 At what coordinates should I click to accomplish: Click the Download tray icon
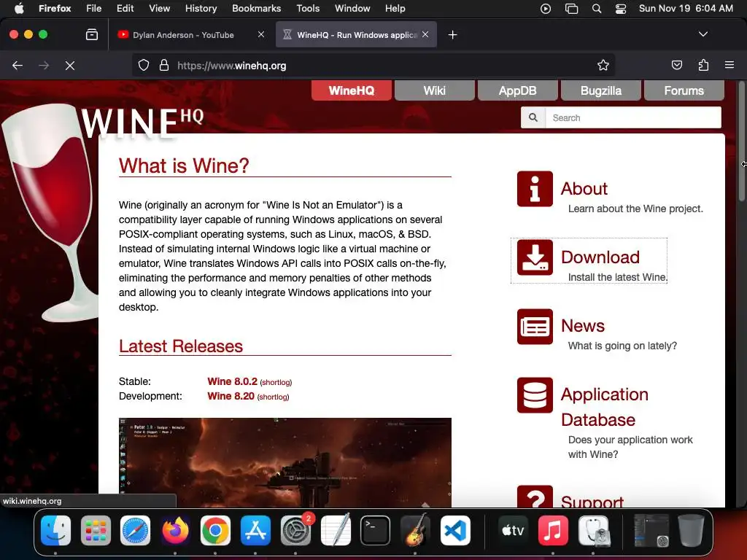coord(535,257)
